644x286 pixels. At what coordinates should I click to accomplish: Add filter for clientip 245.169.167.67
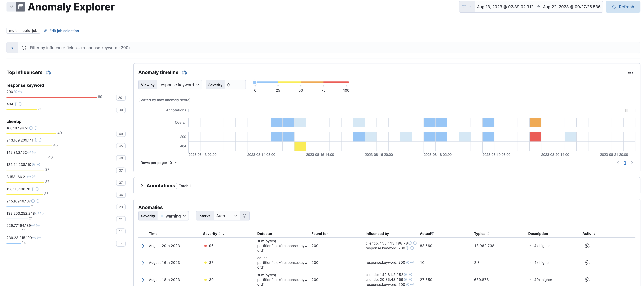[x=33, y=201]
